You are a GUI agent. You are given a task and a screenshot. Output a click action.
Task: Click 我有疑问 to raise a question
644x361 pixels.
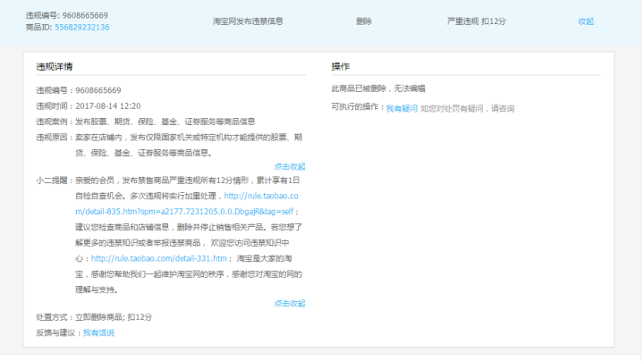point(401,108)
